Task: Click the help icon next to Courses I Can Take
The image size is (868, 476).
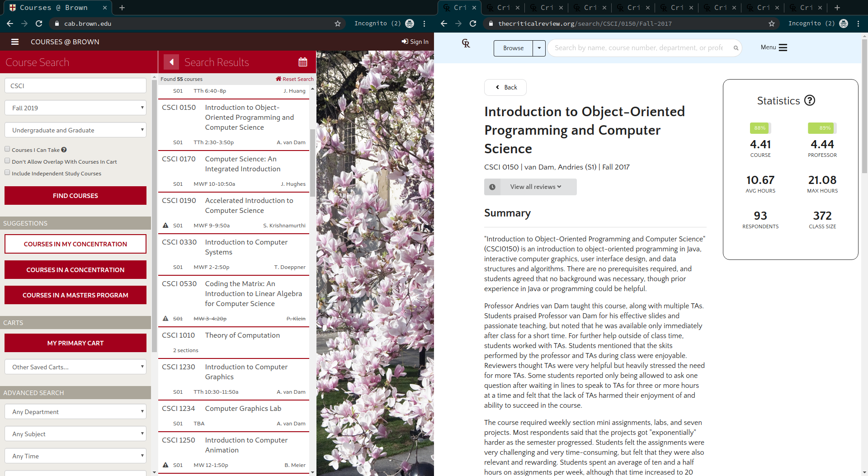Action: (64, 150)
